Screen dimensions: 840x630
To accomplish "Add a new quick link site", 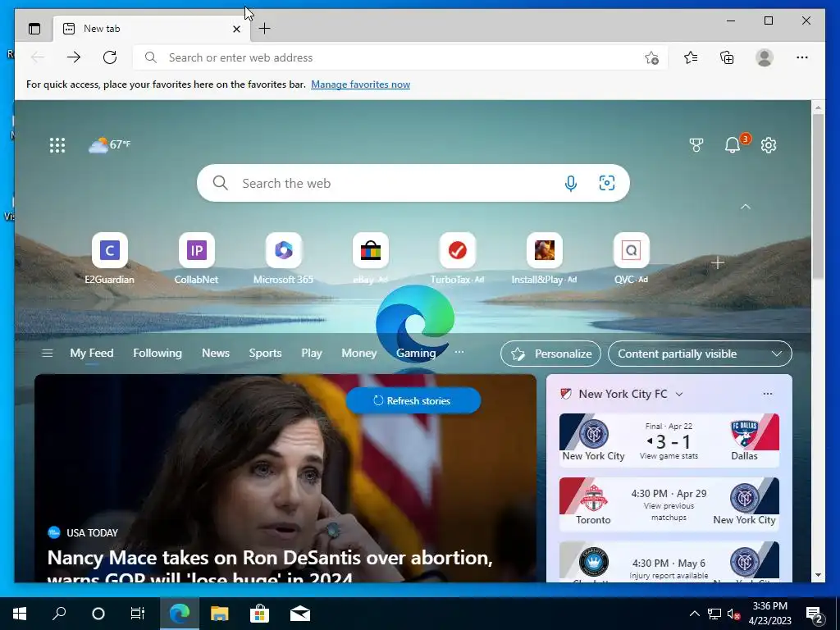I will pos(717,263).
